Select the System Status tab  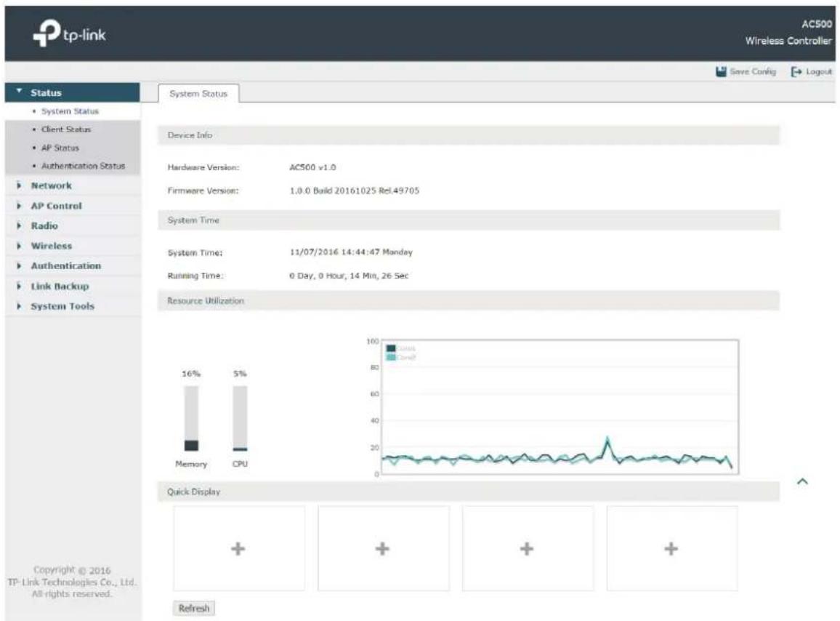click(x=198, y=93)
